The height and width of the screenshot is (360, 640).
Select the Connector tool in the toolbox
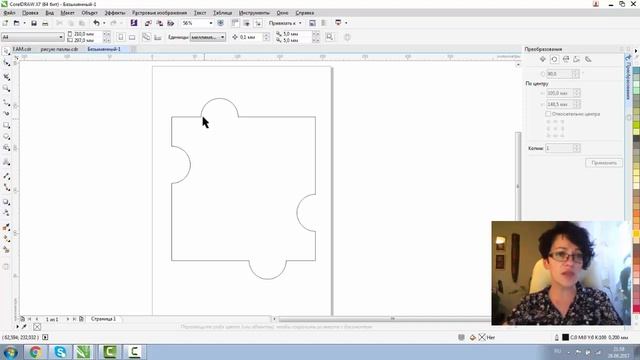7,187
